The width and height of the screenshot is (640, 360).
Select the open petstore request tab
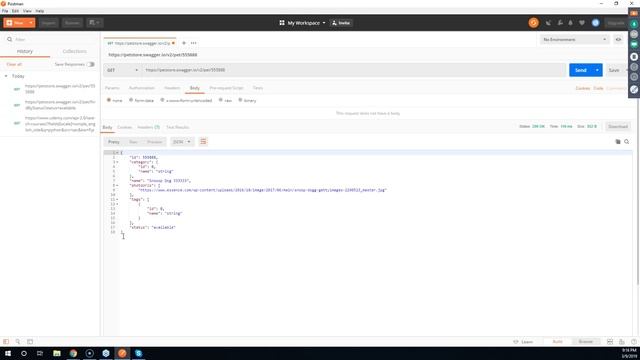click(x=140, y=43)
